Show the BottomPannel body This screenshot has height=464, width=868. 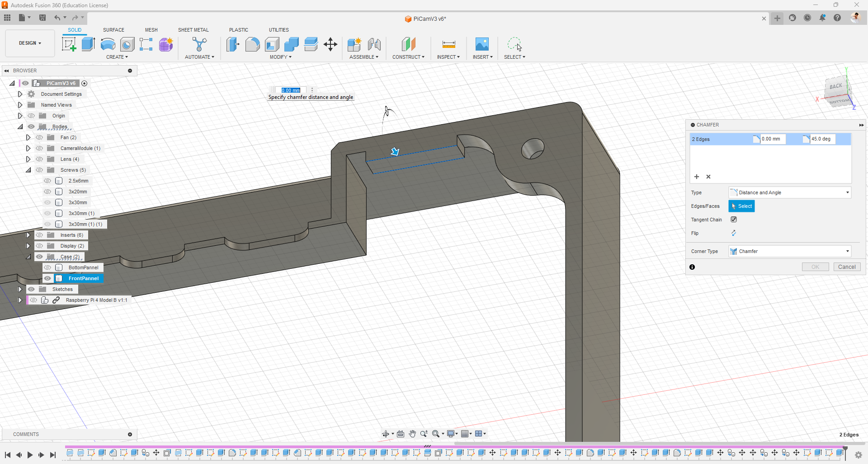(47, 267)
